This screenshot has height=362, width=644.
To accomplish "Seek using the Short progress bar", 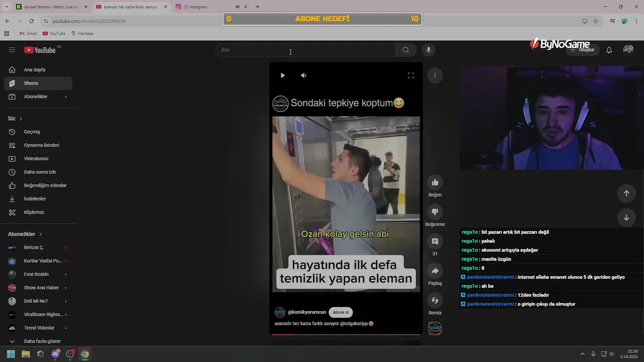I will tap(346, 334).
